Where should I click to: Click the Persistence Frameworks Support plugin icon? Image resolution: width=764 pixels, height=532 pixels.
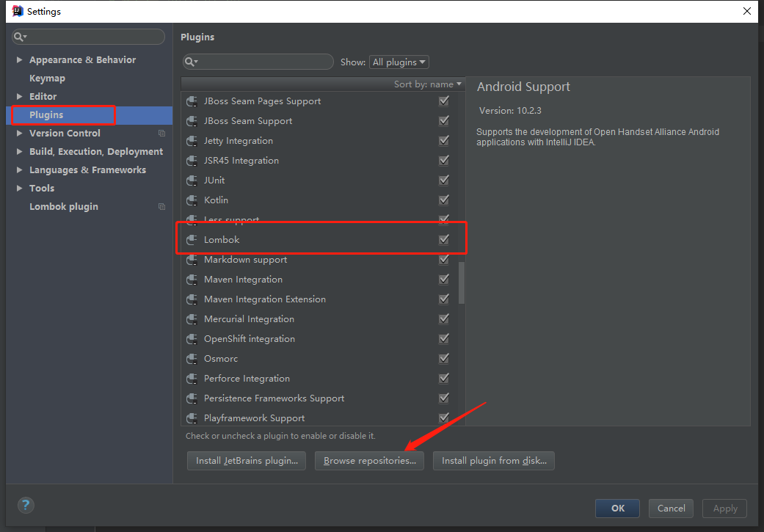tap(192, 398)
